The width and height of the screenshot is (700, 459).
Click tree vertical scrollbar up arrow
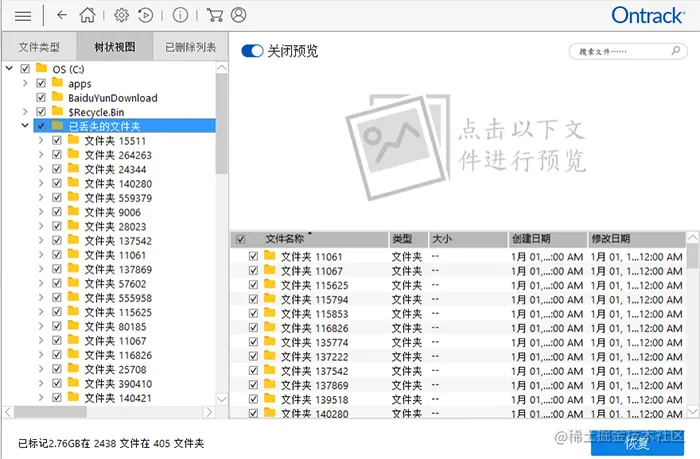click(x=221, y=68)
